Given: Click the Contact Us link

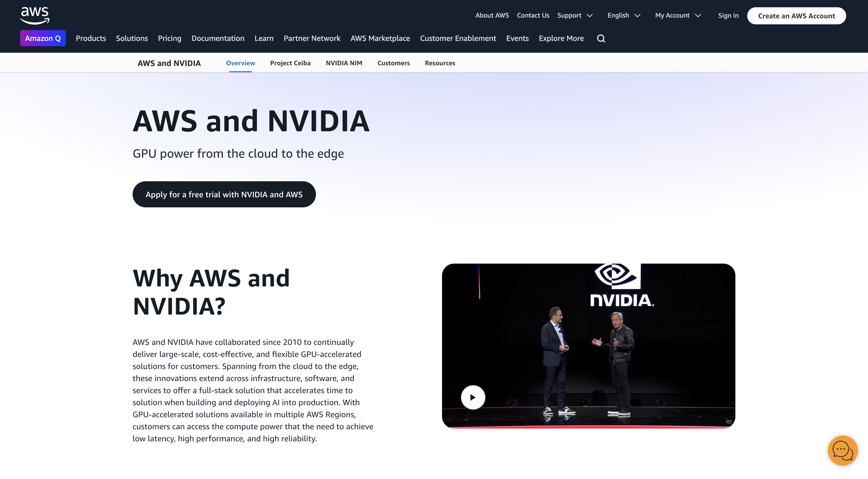Looking at the screenshot, I should (x=533, y=16).
